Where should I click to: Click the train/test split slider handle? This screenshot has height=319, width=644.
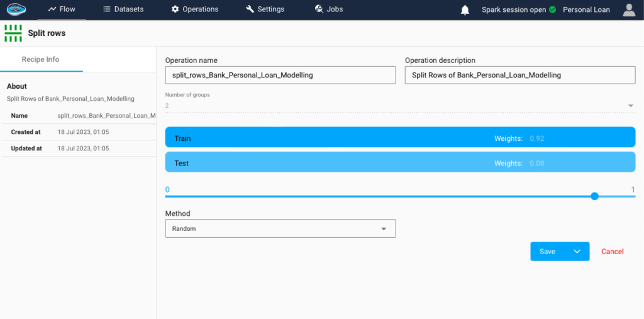594,196
